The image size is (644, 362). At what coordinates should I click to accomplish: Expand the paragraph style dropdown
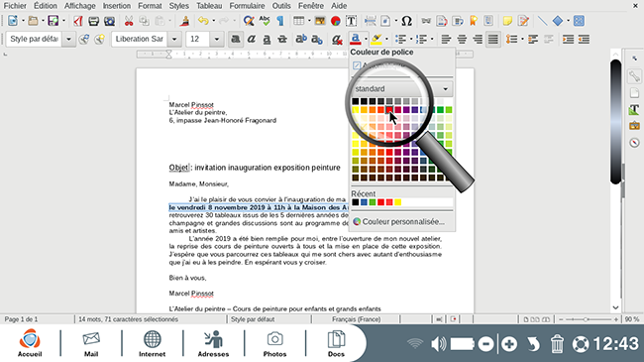tap(68, 39)
